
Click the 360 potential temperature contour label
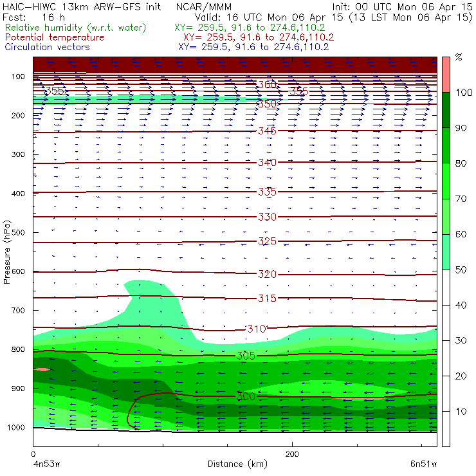coord(267,84)
